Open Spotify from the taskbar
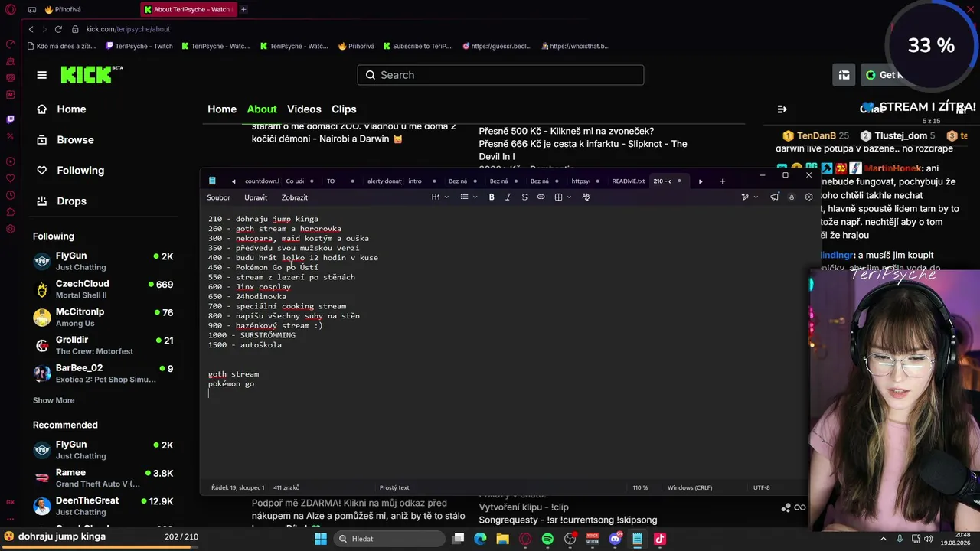Viewport: 980px width, 551px height. pyautogui.click(x=547, y=539)
